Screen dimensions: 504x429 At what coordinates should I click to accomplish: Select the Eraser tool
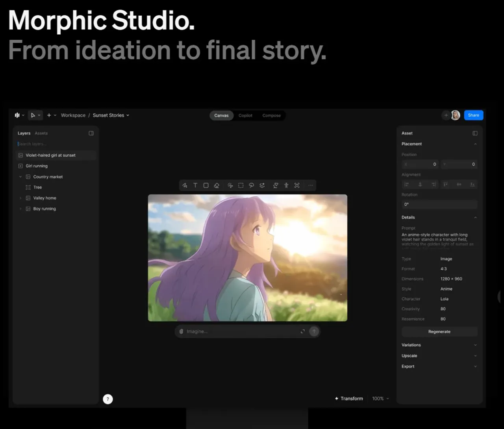pos(217,185)
